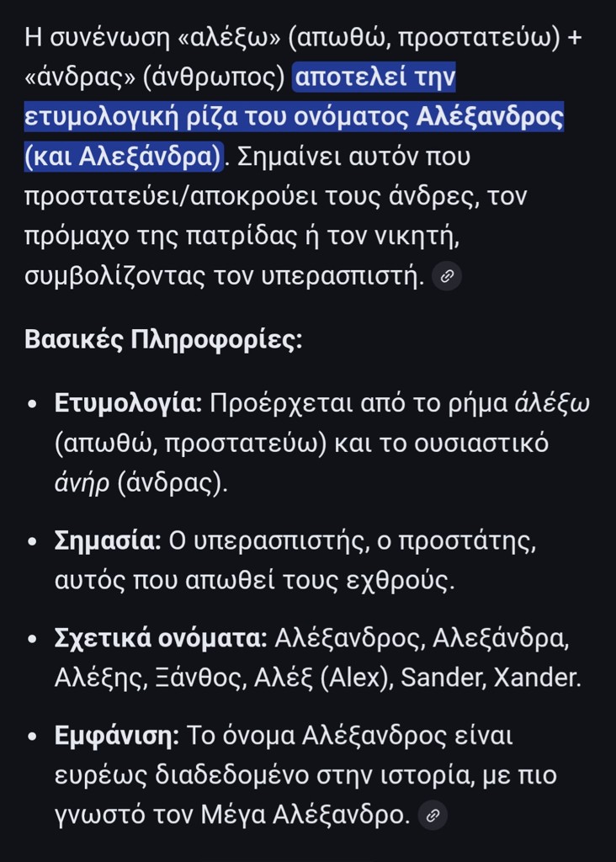Select the bold "Σχετικά ονόματα:" label
This screenshot has height=862, width=616.
point(161,638)
